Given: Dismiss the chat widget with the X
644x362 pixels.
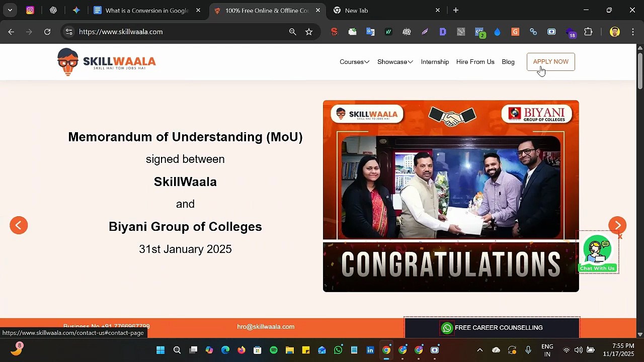Looking at the screenshot, I should 620,236.
